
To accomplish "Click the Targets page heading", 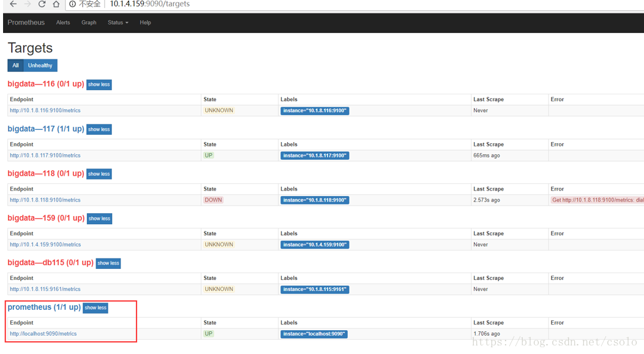I will [30, 48].
